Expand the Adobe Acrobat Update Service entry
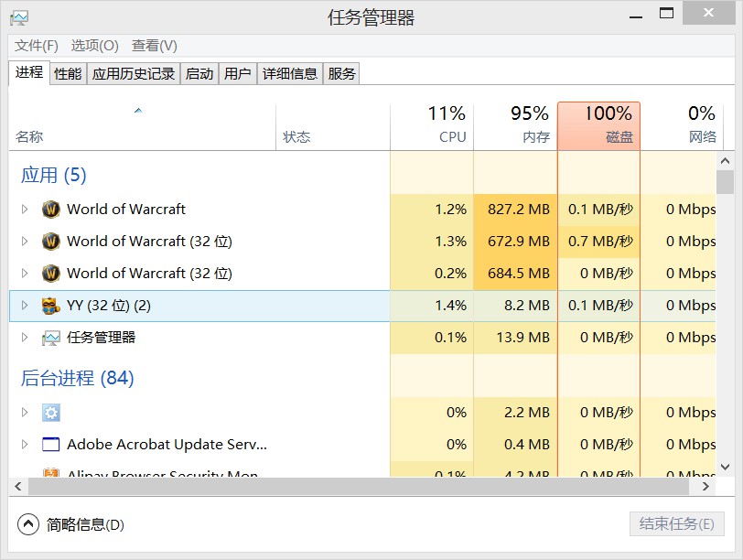 (x=25, y=445)
